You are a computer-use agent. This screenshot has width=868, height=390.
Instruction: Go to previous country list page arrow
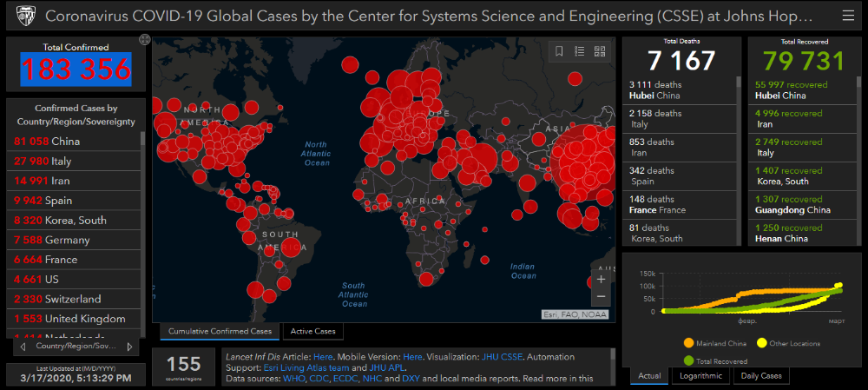[x=23, y=347]
